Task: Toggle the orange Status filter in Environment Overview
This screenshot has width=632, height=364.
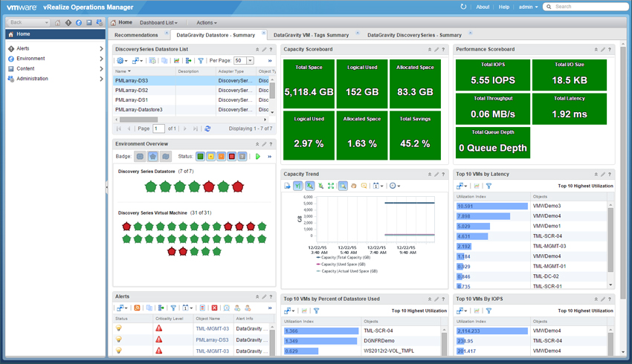Action: click(x=222, y=156)
